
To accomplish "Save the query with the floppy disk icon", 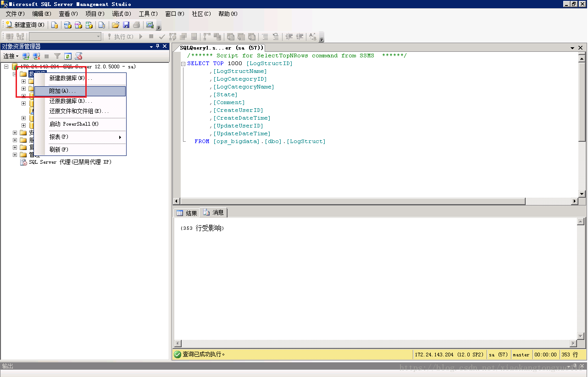I will click(x=126, y=25).
